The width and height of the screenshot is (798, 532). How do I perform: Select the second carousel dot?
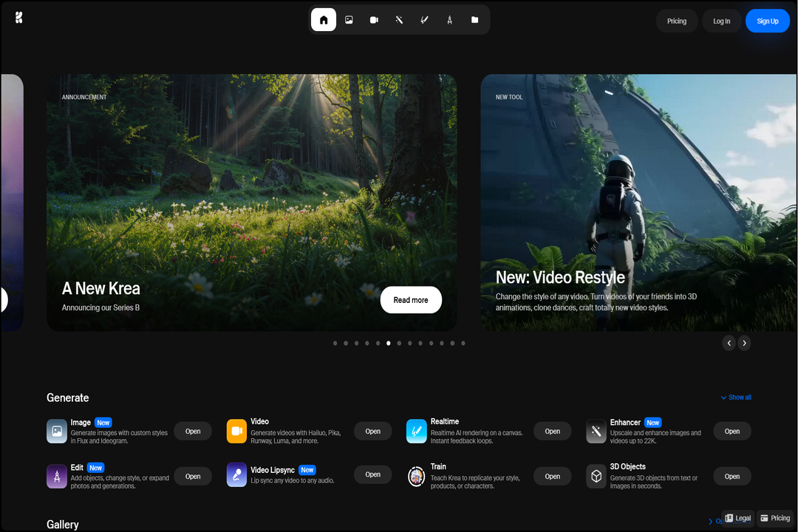tap(346, 343)
